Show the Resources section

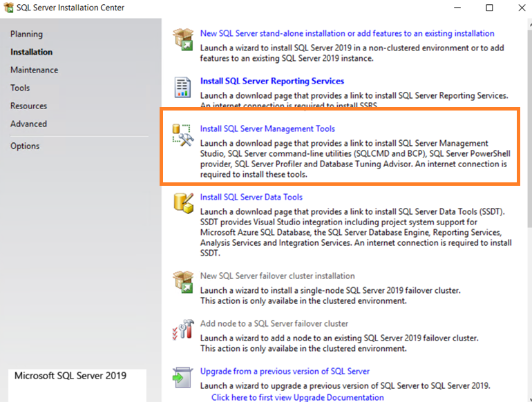point(28,106)
